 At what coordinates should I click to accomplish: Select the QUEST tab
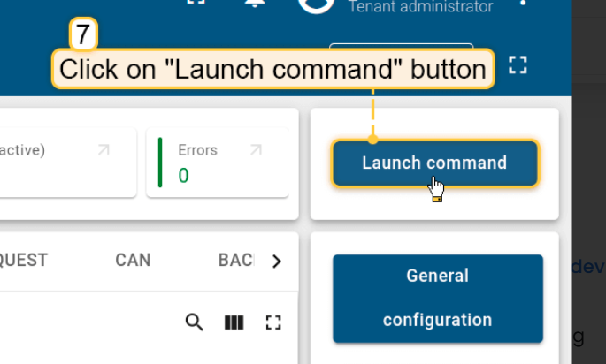[x=23, y=260]
